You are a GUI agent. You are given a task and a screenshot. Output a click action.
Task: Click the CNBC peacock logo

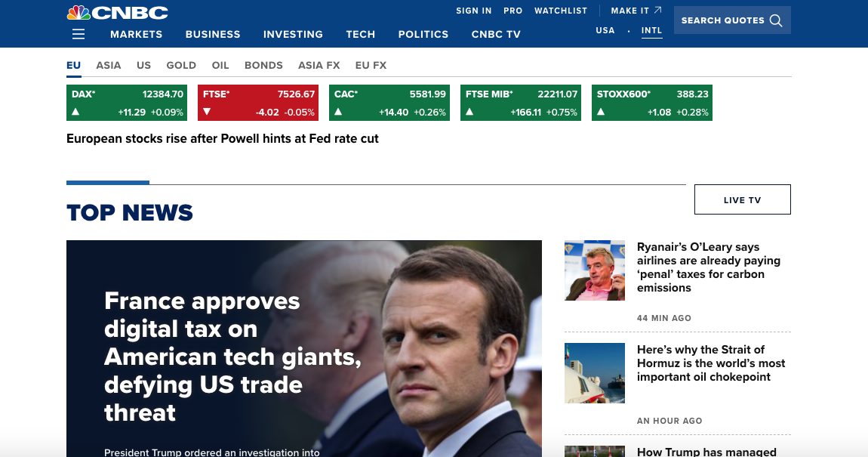[x=117, y=13]
